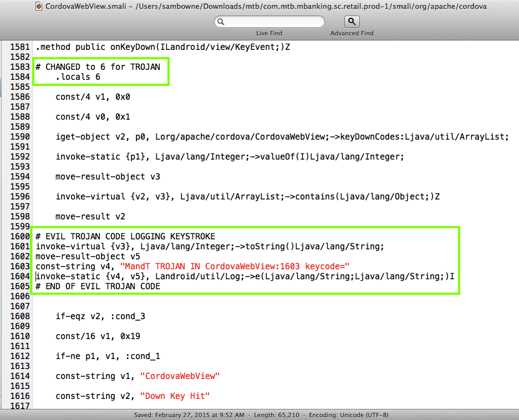Click the red 'MandT TROJAN IN CordovaWebView' string
The height and width of the screenshot is (420, 519).
point(235,266)
